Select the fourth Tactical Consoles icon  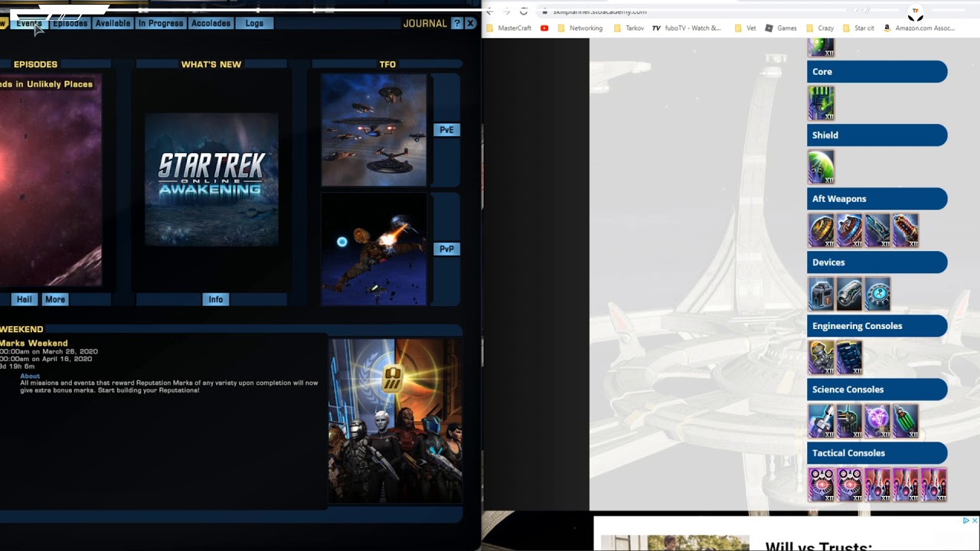(x=905, y=484)
